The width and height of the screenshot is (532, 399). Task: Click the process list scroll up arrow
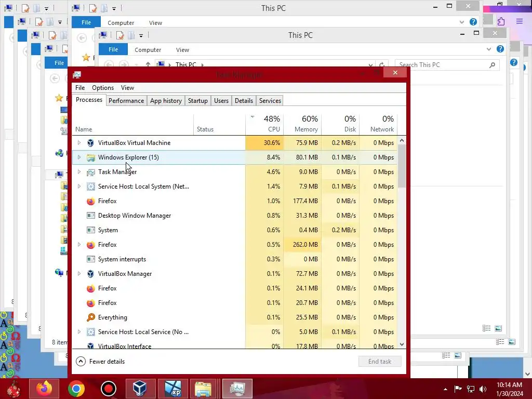tap(402, 140)
